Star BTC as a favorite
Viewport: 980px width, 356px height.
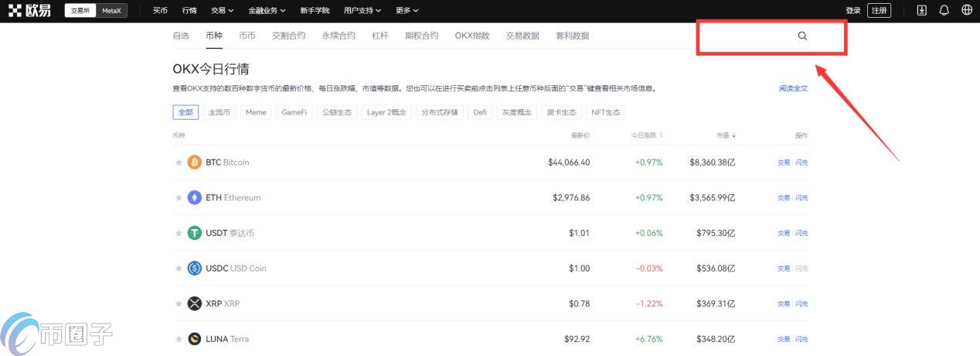pos(179,163)
